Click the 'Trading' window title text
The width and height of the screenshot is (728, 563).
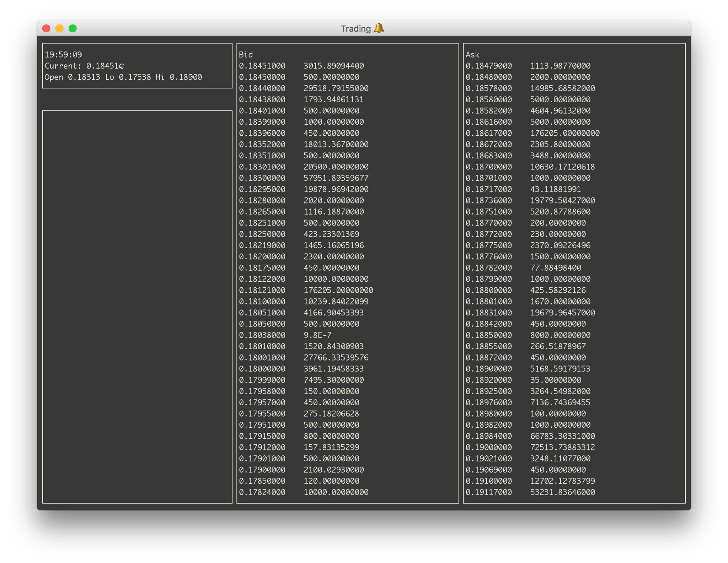[356, 29]
